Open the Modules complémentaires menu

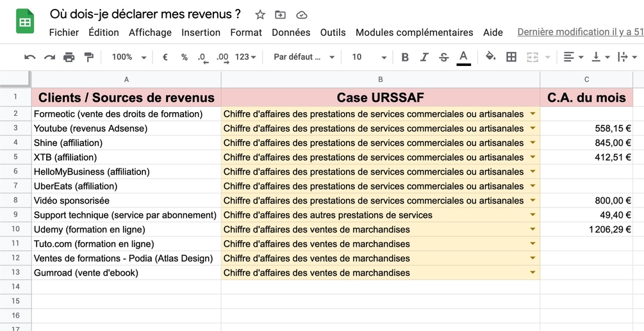pyautogui.click(x=414, y=33)
